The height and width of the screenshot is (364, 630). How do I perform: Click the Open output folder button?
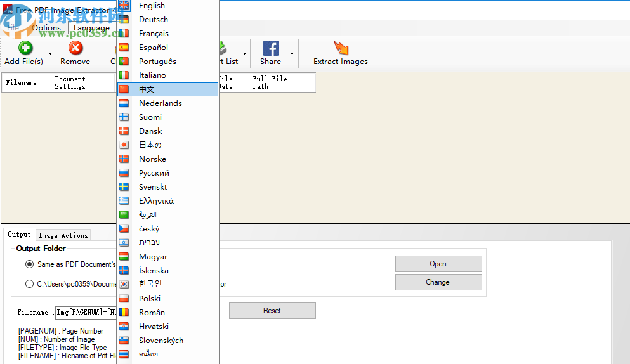click(x=438, y=264)
